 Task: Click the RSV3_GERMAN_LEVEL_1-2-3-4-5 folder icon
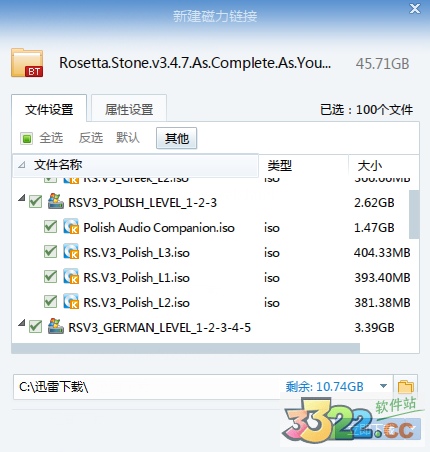(56, 326)
